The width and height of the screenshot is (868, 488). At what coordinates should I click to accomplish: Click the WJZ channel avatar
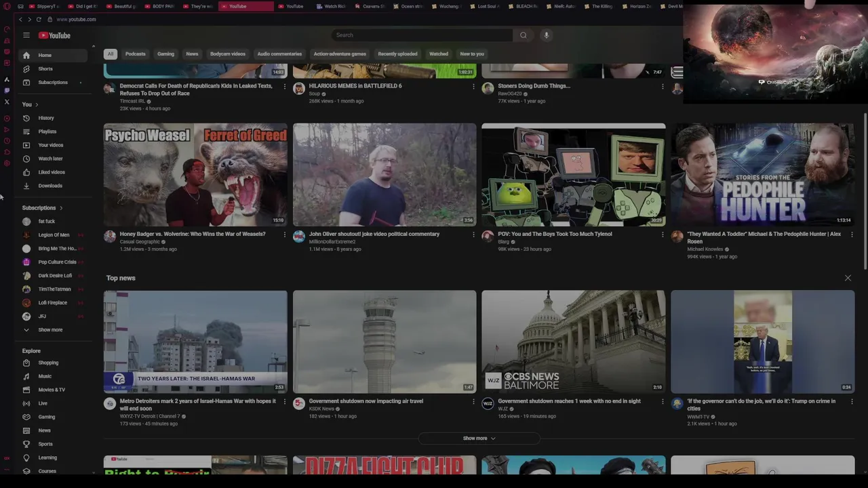tap(488, 404)
